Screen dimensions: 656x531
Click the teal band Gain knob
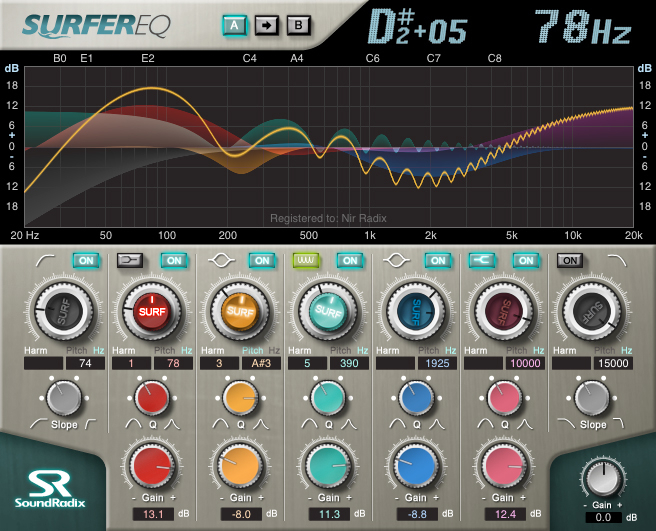coord(328,465)
